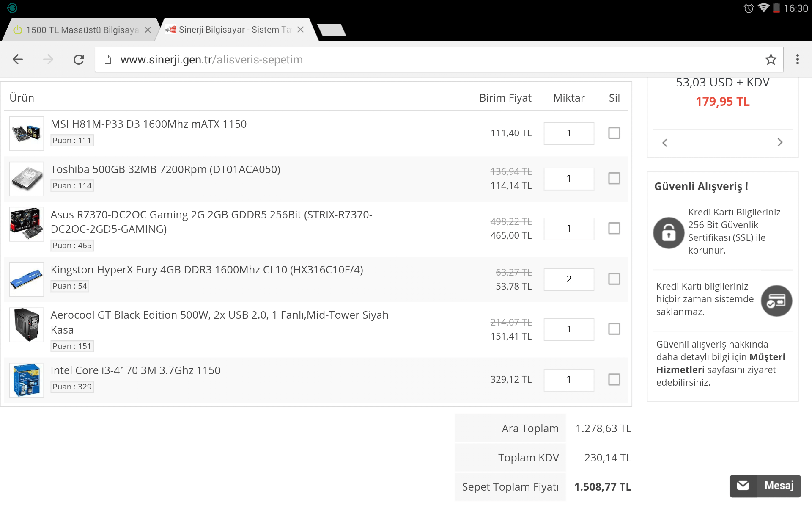Bookmark page using star icon

coord(771,60)
